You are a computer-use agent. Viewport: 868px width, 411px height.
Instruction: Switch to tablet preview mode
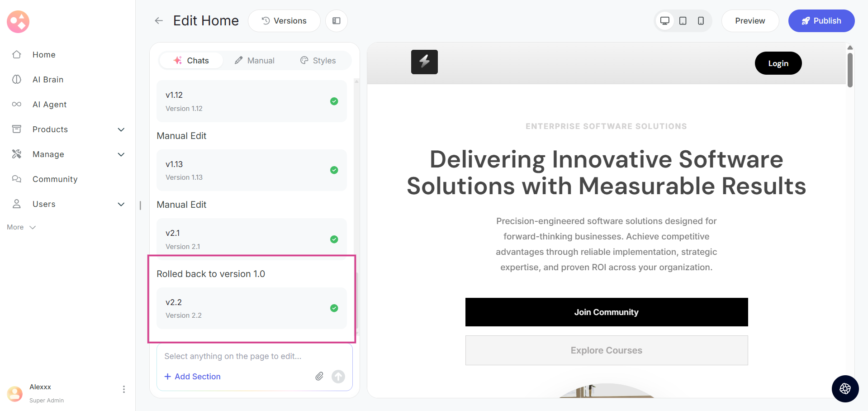coord(683,21)
